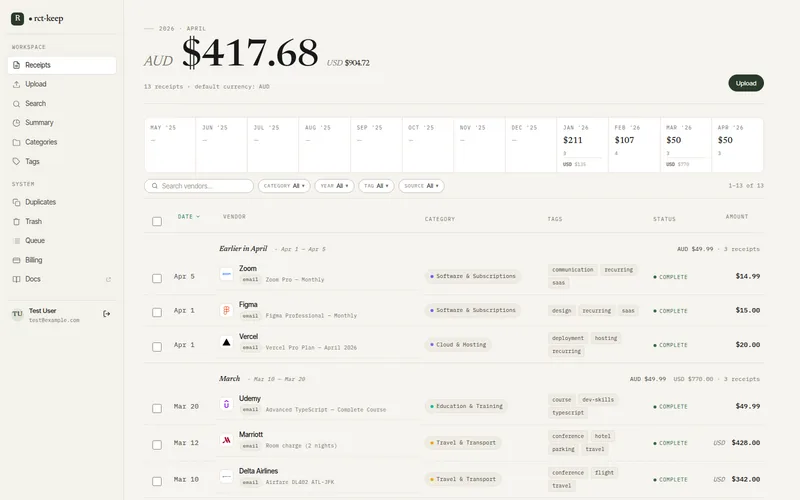Click the Vendor column header
The width and height of the screenshot is (800, 500).
(234, 217)
